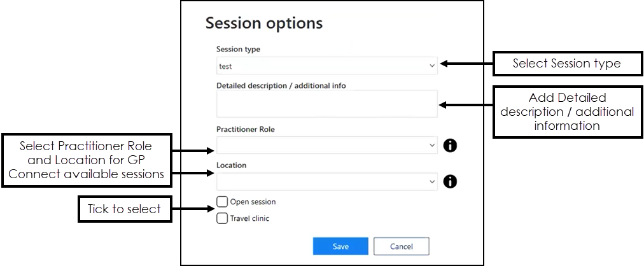The image size is (644, 266).
Task: Click the 'Select Practitioner Role and Location' callout
Action: pyautogui.click(x=87, y=160)
